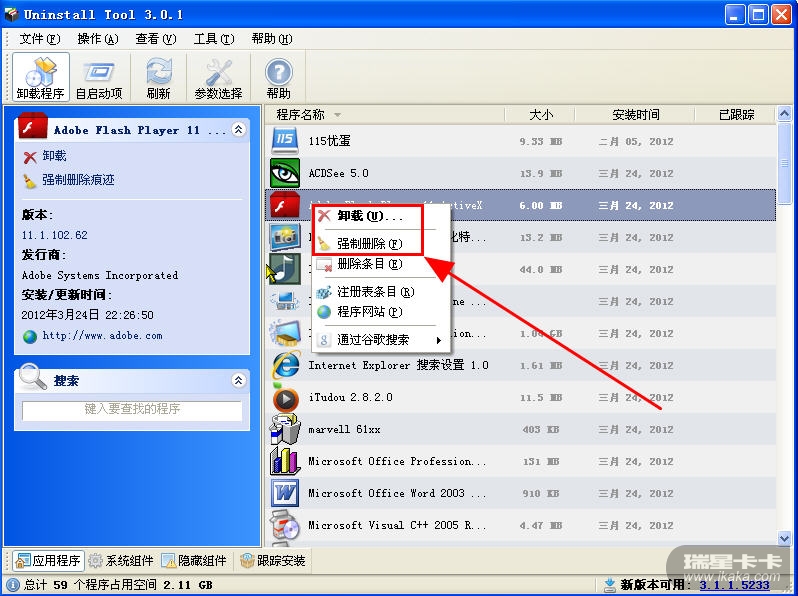Select the iTudou 2.8.2.0 play icon
Image resolution: width=798 pixels, height=596 pixels.
click(x=286, y=399)
